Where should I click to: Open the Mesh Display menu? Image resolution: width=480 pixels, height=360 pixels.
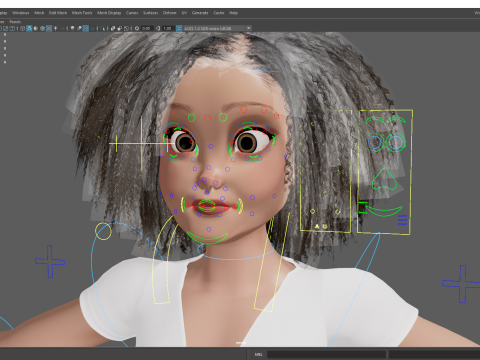(x=109, y=13)
